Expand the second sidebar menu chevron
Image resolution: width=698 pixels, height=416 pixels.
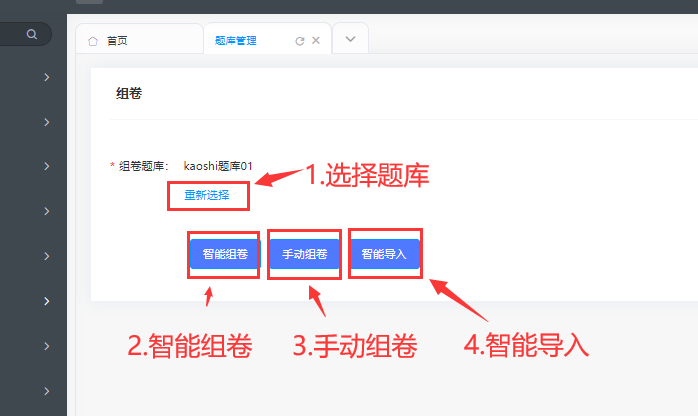click(47, 122)
